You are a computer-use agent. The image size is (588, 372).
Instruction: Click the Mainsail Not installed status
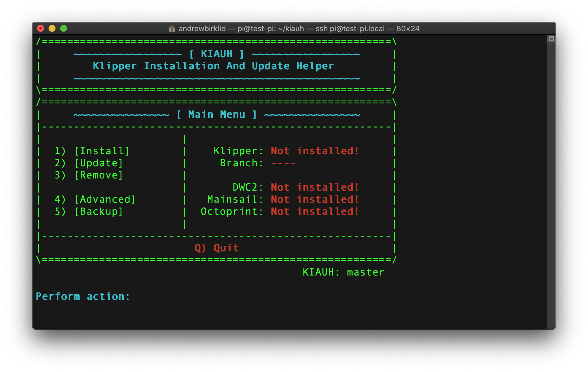315,199
